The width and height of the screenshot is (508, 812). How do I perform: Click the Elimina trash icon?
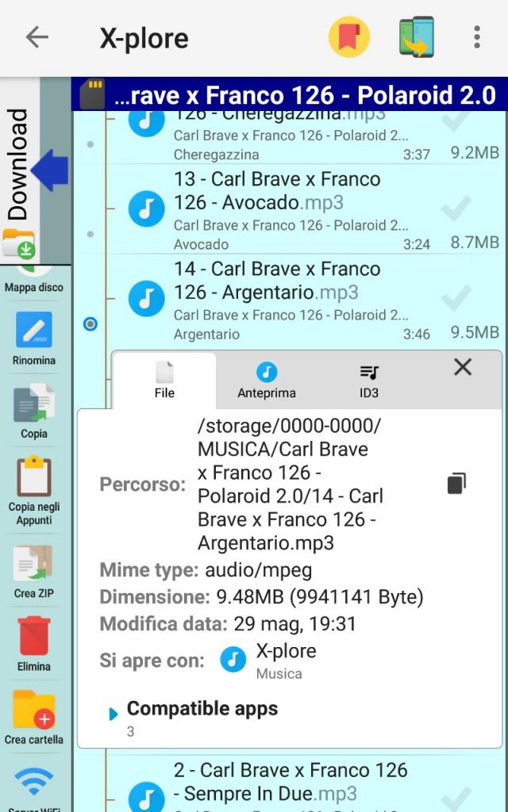(34, 636)
